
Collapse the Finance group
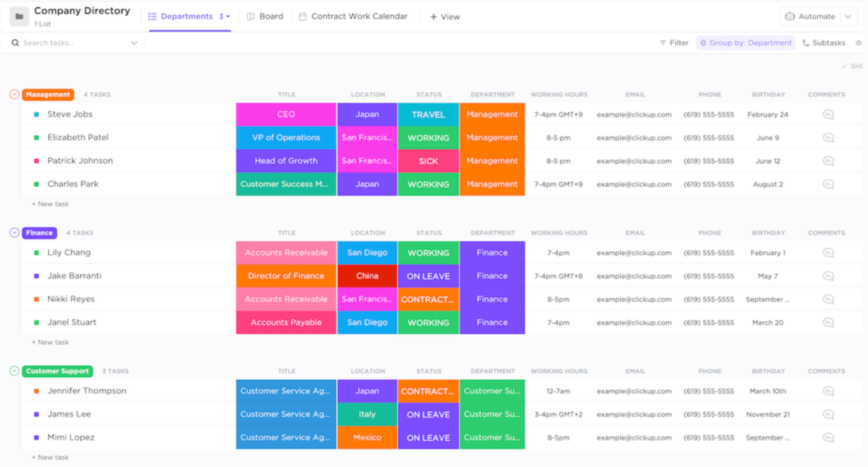coord(14,233)
